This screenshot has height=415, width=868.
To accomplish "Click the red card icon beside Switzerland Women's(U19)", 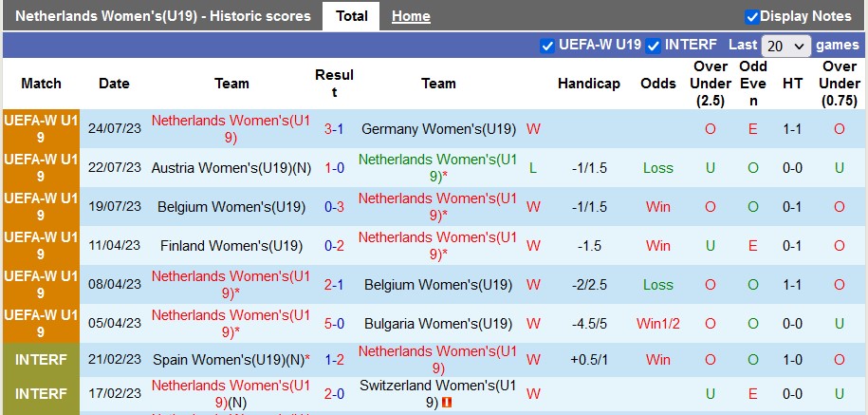I will point(447,402).
